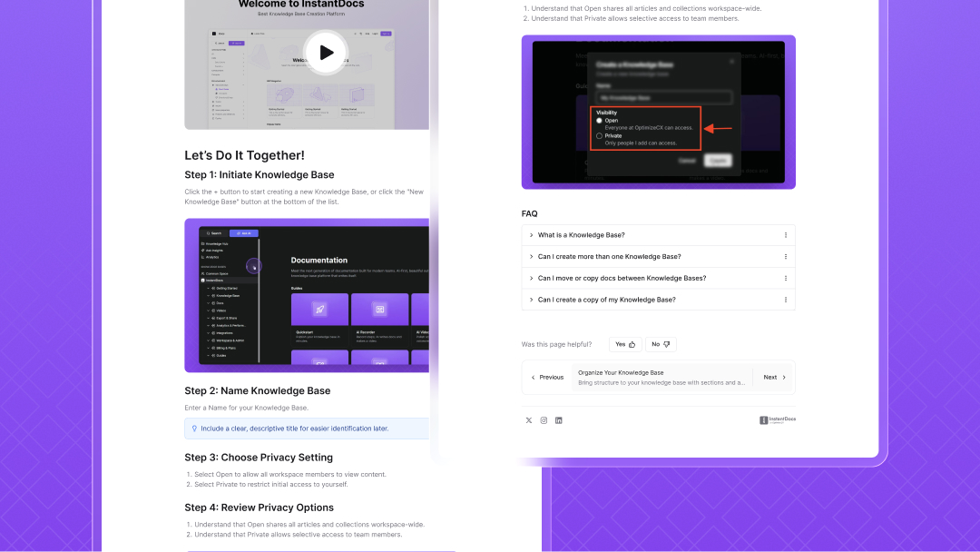The width and height of the screenshot is (980, 552).
Task: Select Analytics in the screenshot sidebar
Action: [211, 257]
